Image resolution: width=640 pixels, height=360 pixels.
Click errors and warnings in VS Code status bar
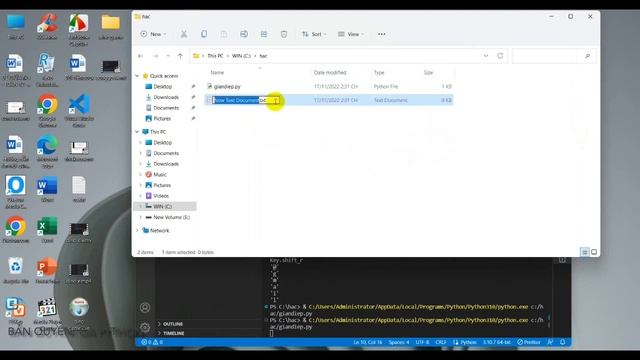(x=152, y=342)
